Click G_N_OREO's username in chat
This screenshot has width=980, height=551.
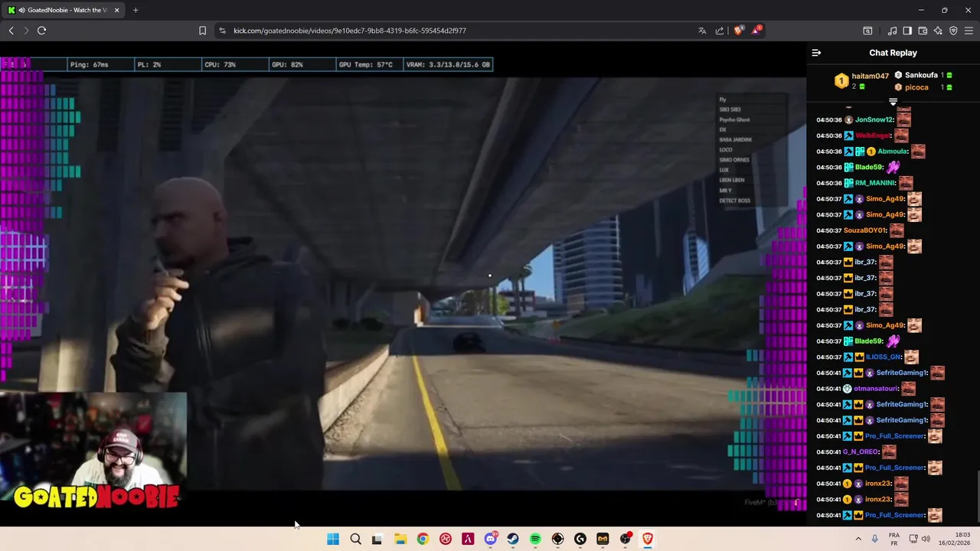861,452
